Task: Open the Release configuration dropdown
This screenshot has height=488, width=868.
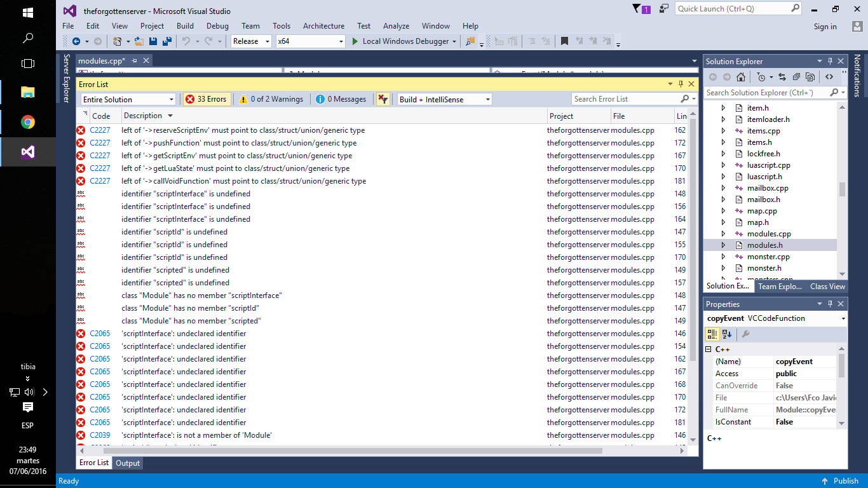Action: pos(251,41)
